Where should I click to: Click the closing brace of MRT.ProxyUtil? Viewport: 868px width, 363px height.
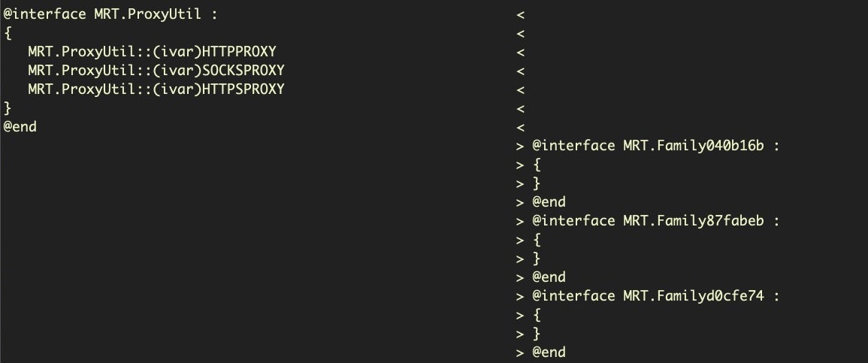click(x=8, y=108)
